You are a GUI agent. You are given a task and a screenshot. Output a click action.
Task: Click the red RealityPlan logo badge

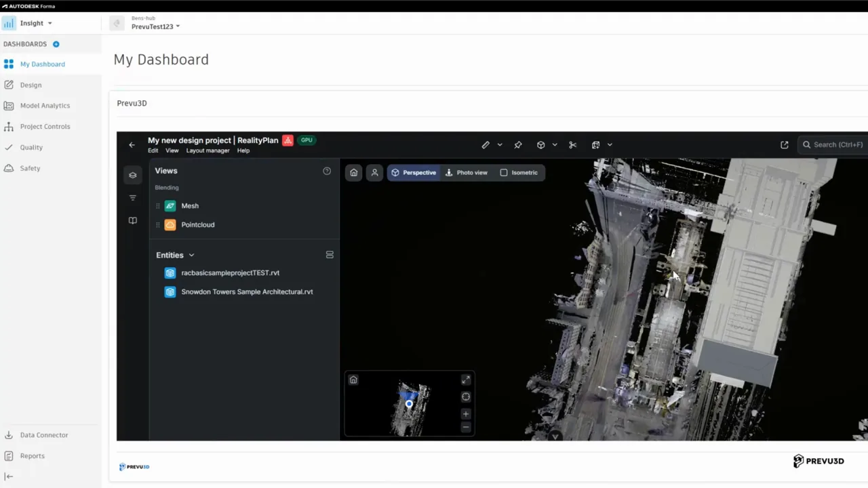(x=288, y=140)
